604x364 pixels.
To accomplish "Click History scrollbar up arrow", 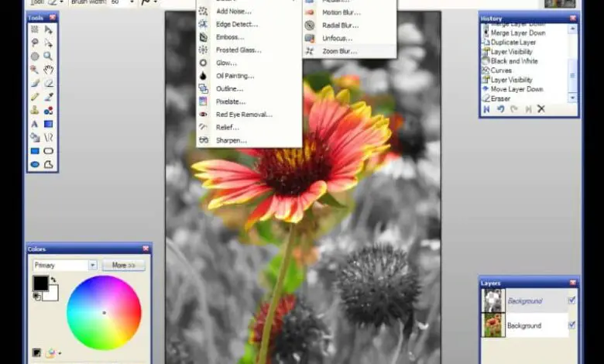I will point(572,29).
